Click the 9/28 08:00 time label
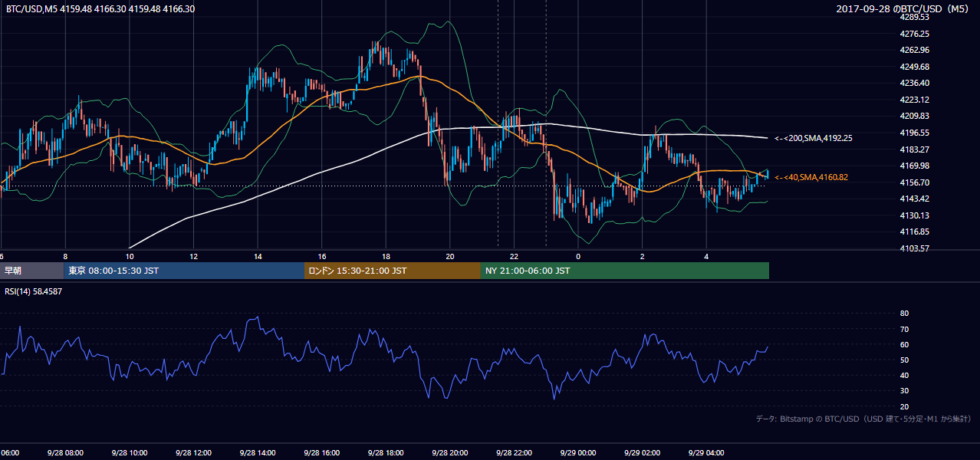The width and height of the screenshot is (980, 460). coord(65,453)
